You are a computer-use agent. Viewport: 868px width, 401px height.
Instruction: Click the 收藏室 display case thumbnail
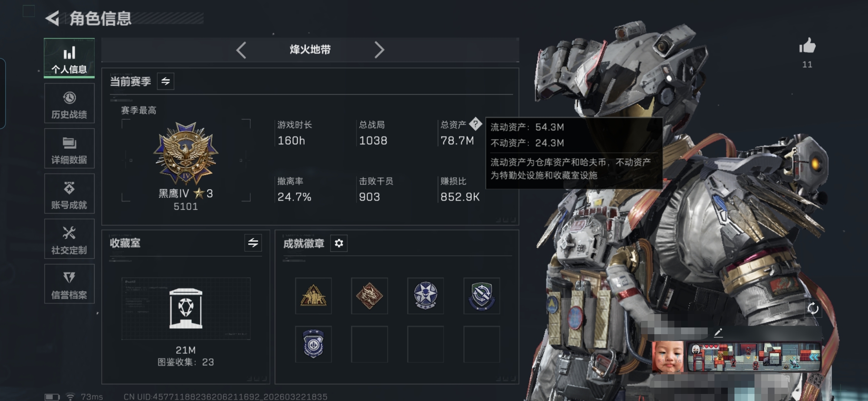click(186, 309)
